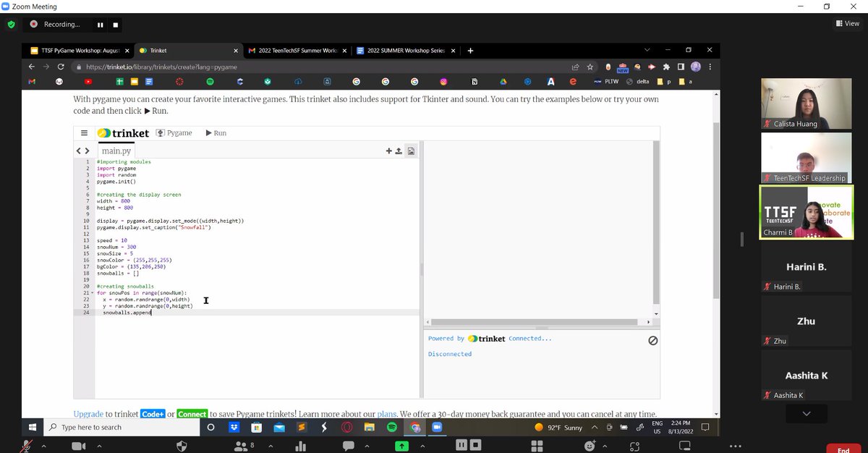Click the Upgrade link
Viewport: 868px width, 453px height.
pos(88,414)
